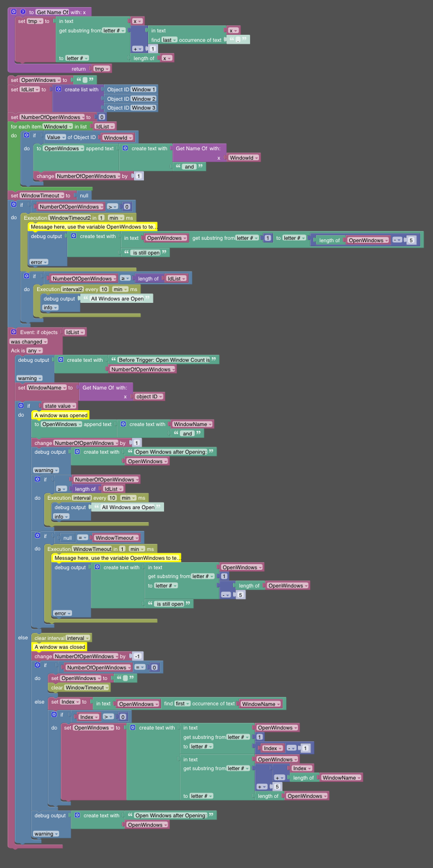Screen dimensions: 433x868
Task: Open gear on if Value of Object ID block
Action: click(x=26, y=135)
